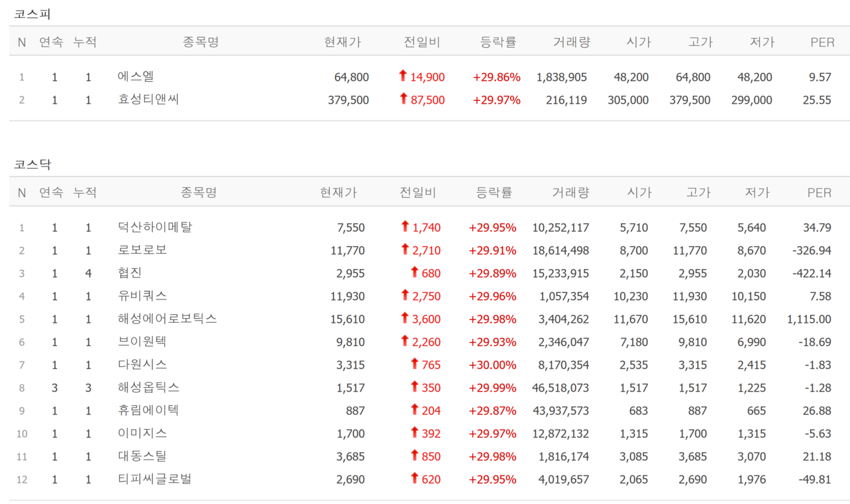Click the up arrow beside 204
The image size is (850, 504).
click(x=414, y=410)
